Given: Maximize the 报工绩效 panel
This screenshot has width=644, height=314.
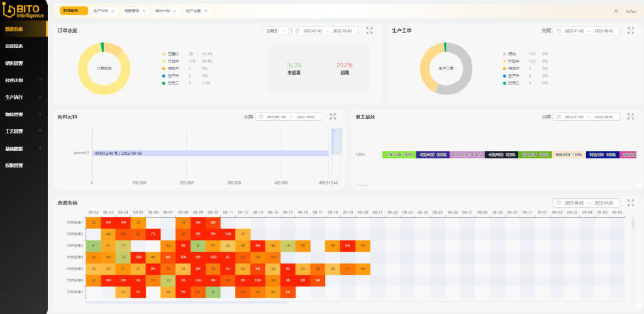Looking at the screenshot, I should [630, 116].
